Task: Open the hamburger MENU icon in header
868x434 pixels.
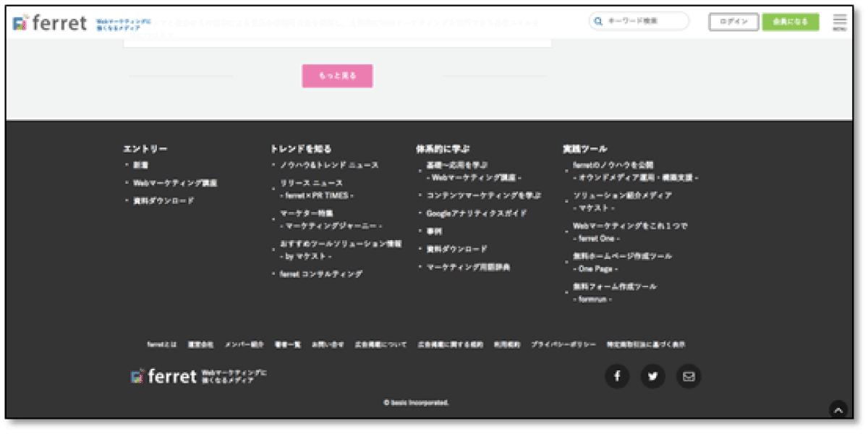Action: [839, 22]
